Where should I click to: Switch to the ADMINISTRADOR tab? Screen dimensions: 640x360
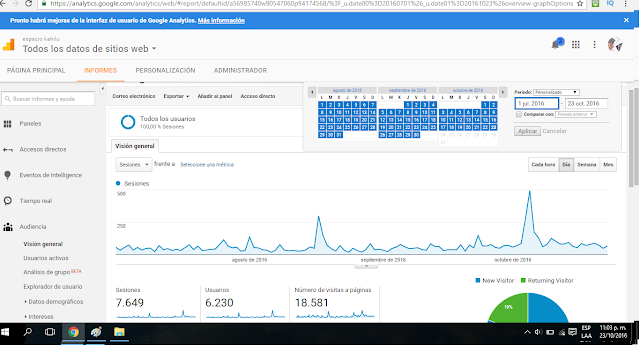pos(240,71)
